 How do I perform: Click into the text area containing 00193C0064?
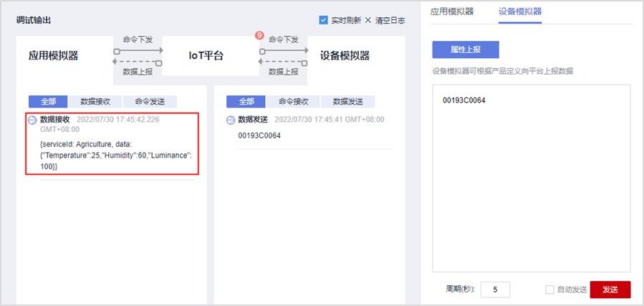[531, 178]
